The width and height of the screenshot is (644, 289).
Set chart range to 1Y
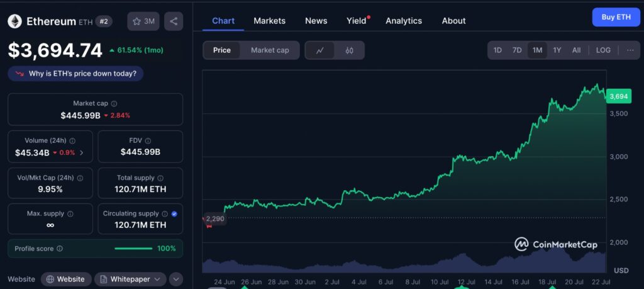tap(557, 50)
